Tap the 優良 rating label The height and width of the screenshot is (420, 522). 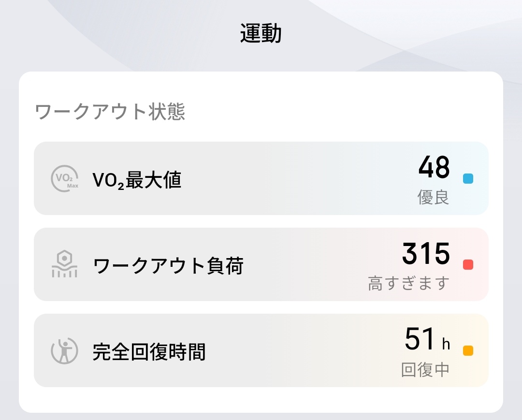point(433,197)
